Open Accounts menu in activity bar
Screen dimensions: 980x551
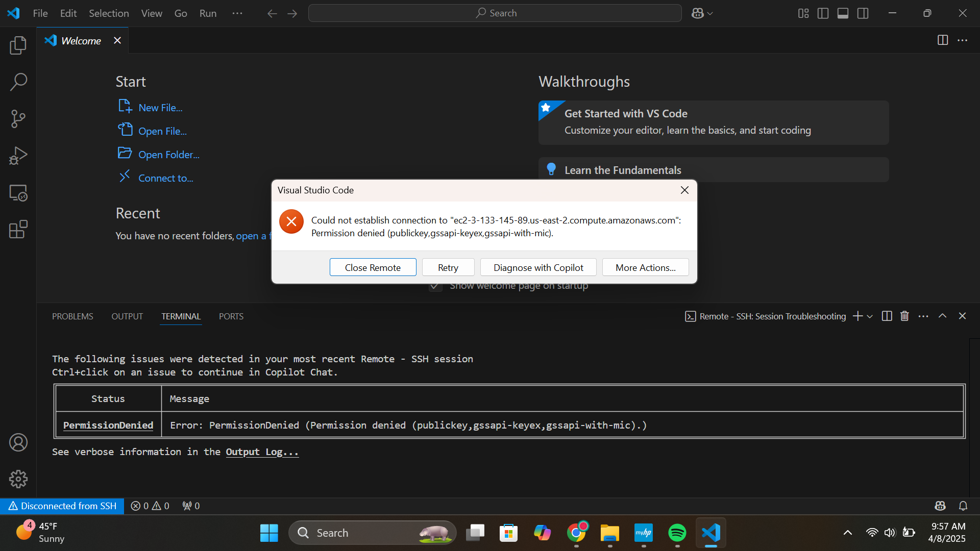tap(18, 442)
